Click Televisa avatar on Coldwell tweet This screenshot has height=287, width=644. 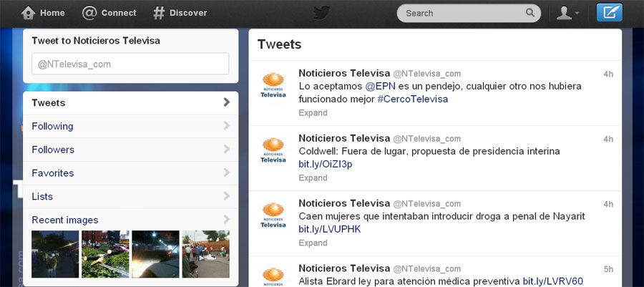pyautogui.click(x=273, y=150)
